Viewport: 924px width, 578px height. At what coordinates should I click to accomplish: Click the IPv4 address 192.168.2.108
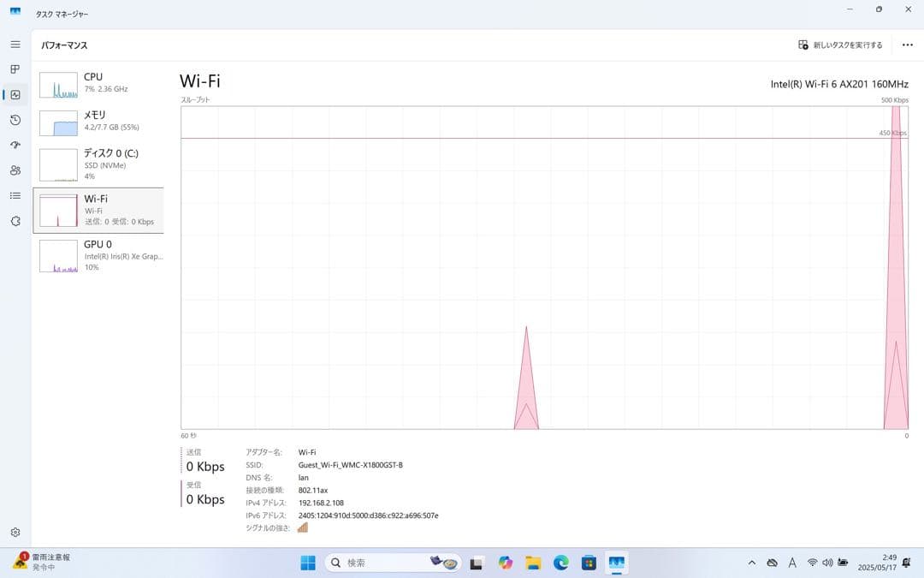(321, 504)
